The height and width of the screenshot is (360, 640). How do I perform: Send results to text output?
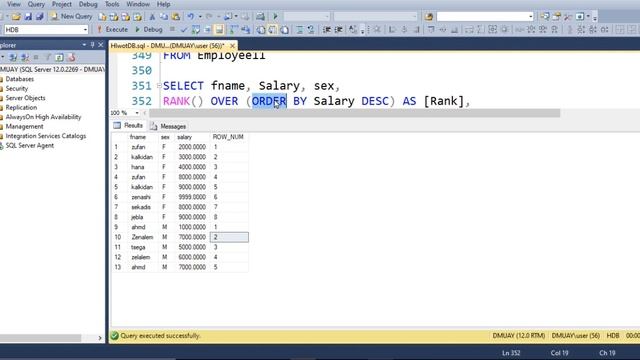[260, 30]
